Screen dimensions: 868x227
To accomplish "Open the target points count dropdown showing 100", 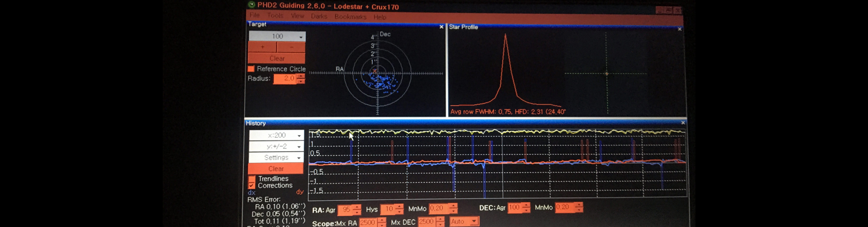I will pos(277,37).
